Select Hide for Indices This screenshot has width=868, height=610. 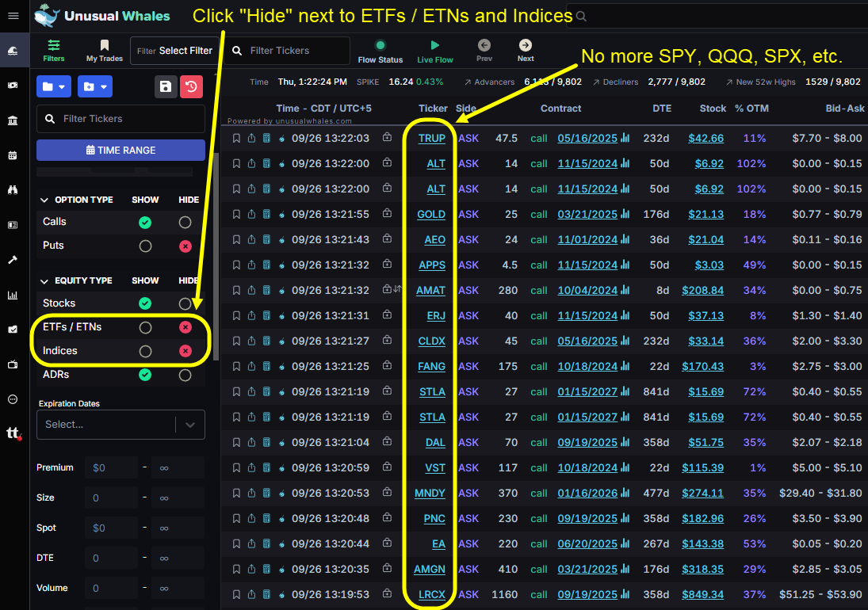click(x=185, y=351)
